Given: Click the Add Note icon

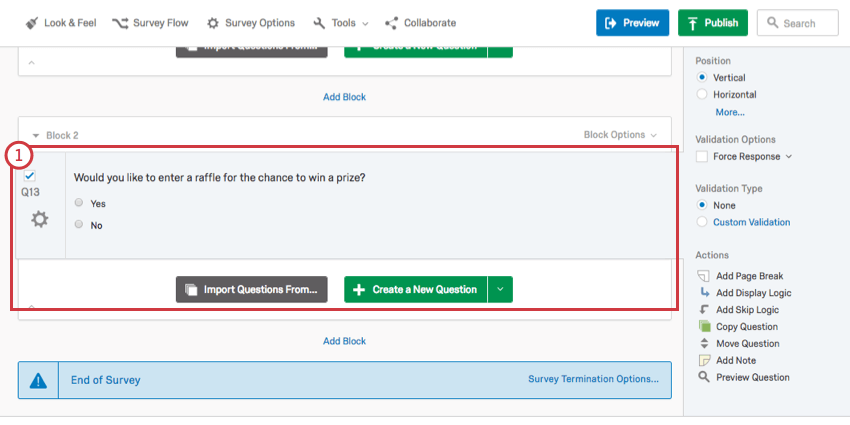Looking at the screenshot, I should [x=704, y=361].
